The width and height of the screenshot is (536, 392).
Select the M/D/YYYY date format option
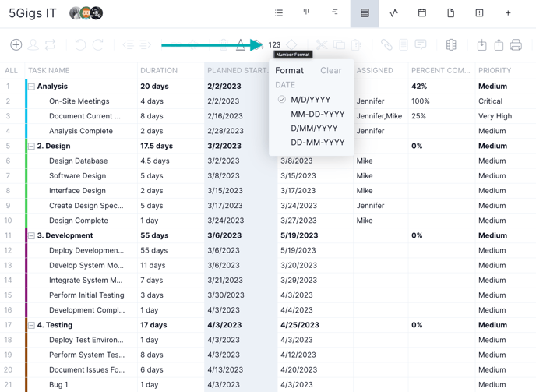tap(311, 100)
